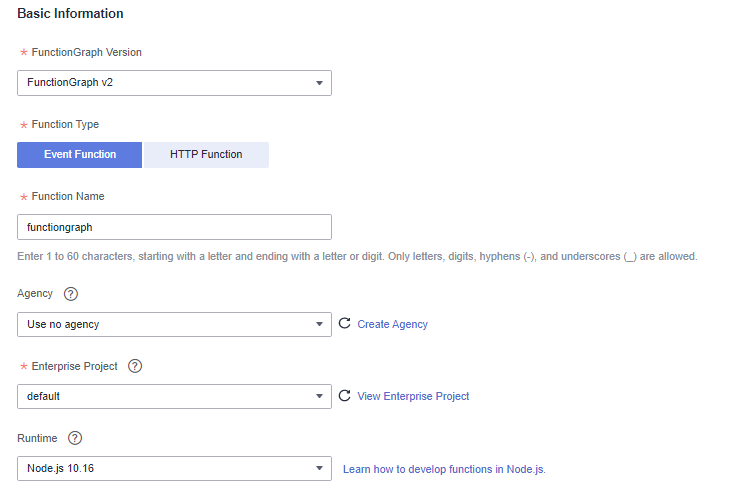This screenshot has width=740, height=489.
Task: Click the Runtime help question mark icon
Action: tap(74, 438)
